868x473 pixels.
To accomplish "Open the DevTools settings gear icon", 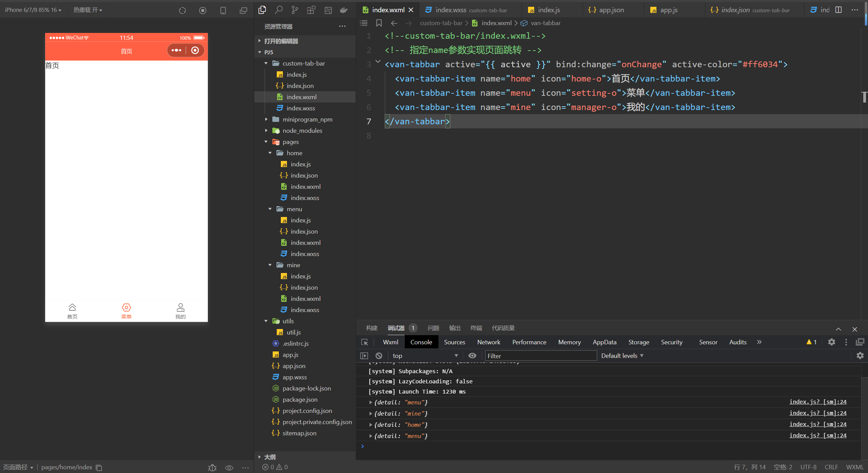I will [831, 342].
